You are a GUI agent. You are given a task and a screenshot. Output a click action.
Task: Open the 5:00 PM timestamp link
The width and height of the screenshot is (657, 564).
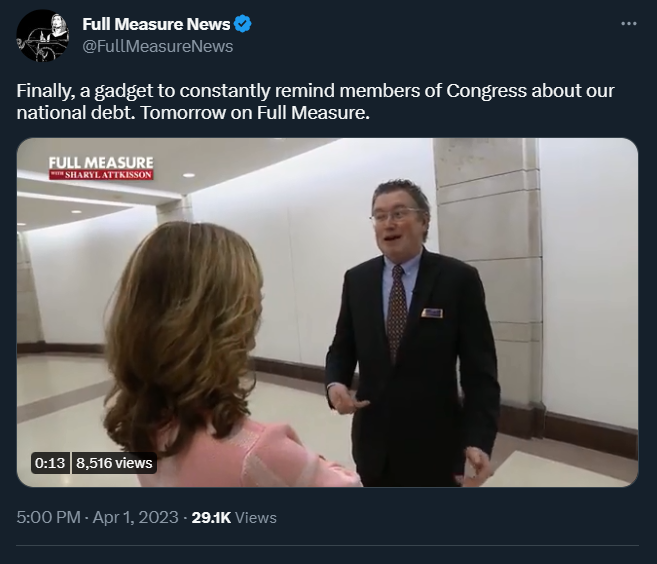[49, 517]
